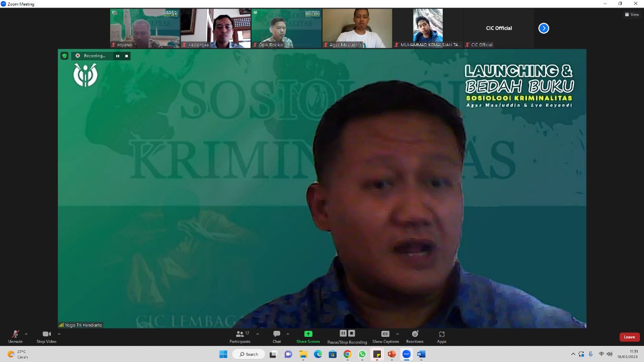
Task: Open the Reactions menu
Action: [x=415, y=337]
